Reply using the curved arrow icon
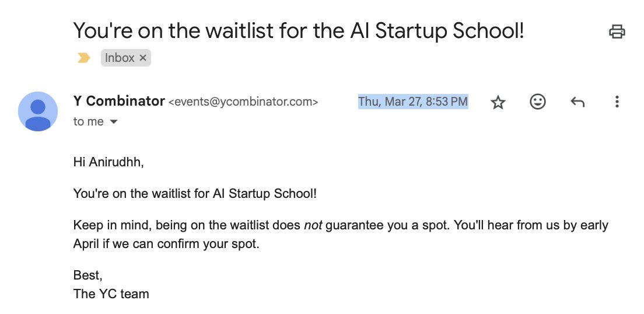 [x=577, y=102]
